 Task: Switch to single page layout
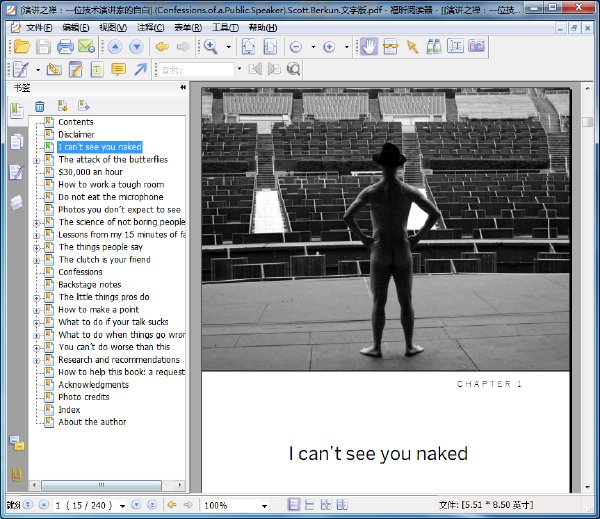(293, 505)
